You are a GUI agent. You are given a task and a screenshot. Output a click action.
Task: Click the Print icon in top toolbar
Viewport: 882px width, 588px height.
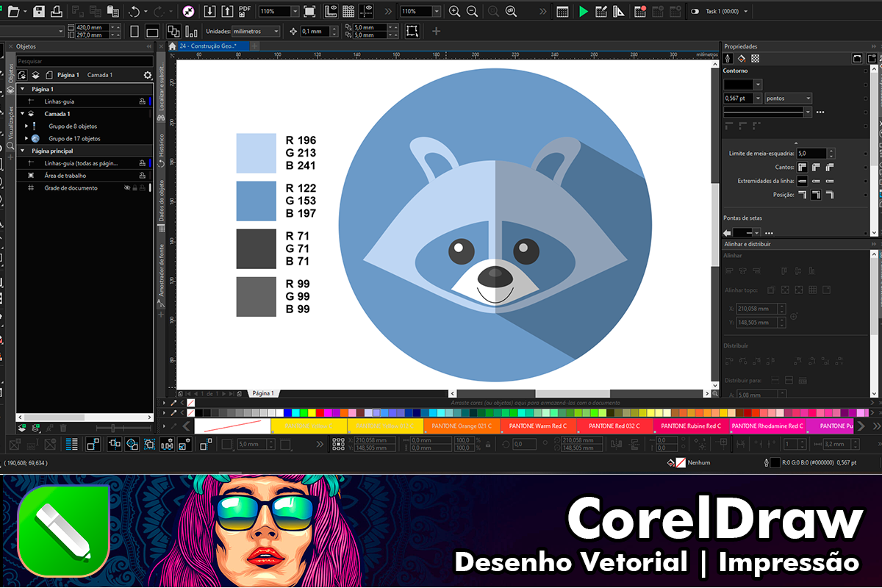click(56, 12)
